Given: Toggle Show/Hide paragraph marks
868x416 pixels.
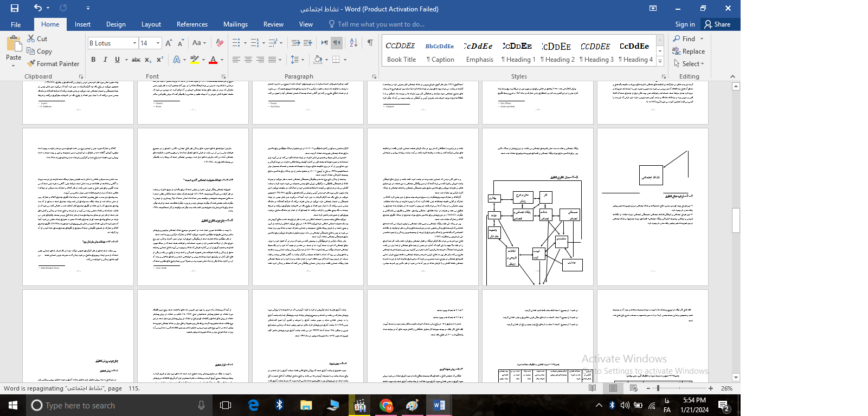Looking at the screenshot, I should point(370,43).
